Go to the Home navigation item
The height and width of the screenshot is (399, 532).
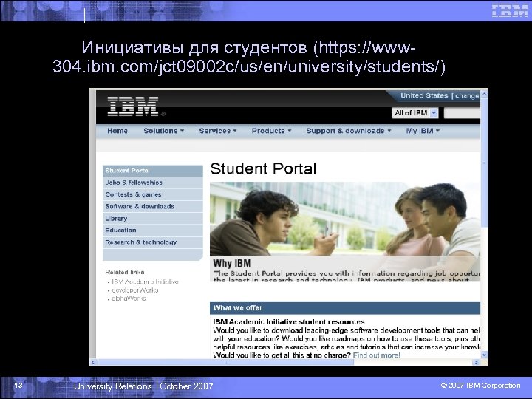tap(117, 131)
